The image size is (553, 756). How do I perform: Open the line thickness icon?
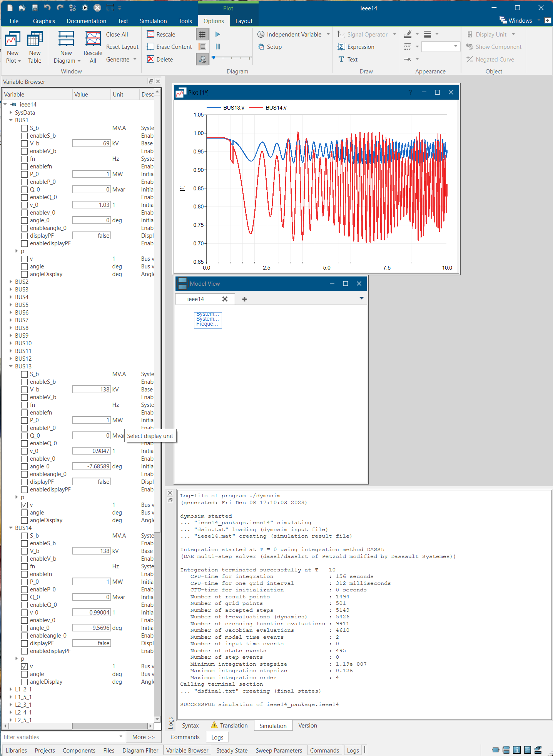click(x=428, y=34)
